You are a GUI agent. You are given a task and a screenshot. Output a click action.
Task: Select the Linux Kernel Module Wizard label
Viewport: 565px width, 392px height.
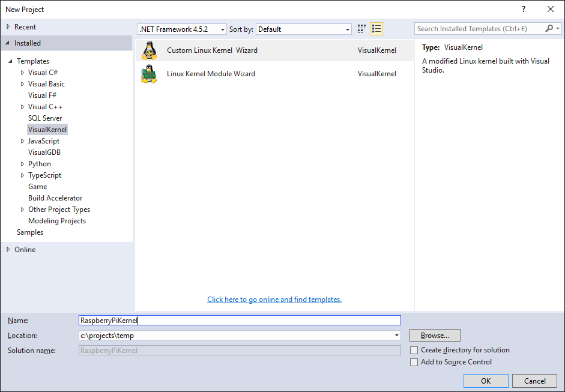pyautogui.click(x=211, y=73)
